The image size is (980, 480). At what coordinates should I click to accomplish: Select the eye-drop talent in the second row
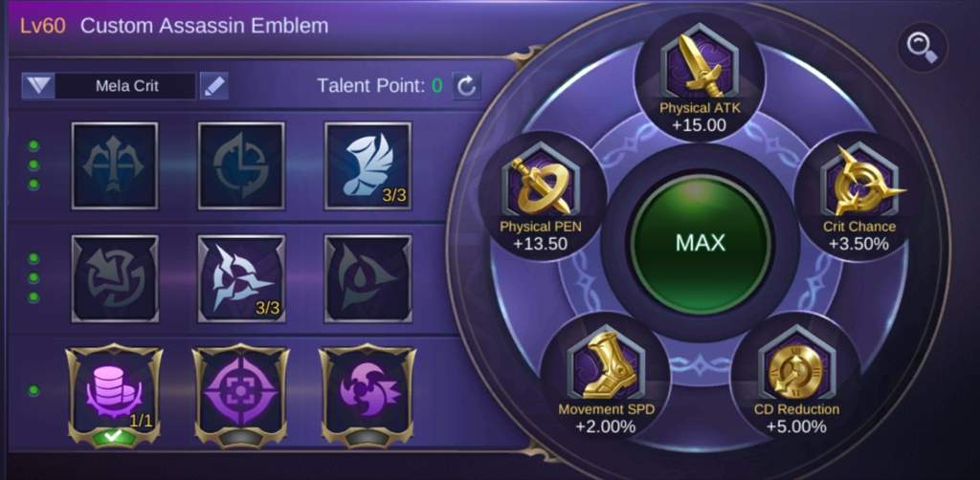pos(367,278)
